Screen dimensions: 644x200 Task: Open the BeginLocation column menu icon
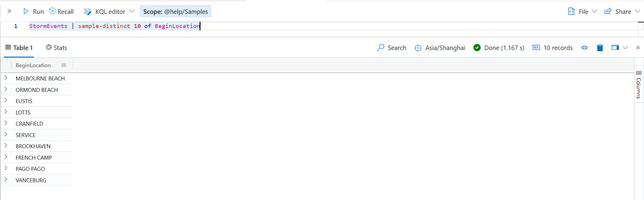tap(64, 65)
